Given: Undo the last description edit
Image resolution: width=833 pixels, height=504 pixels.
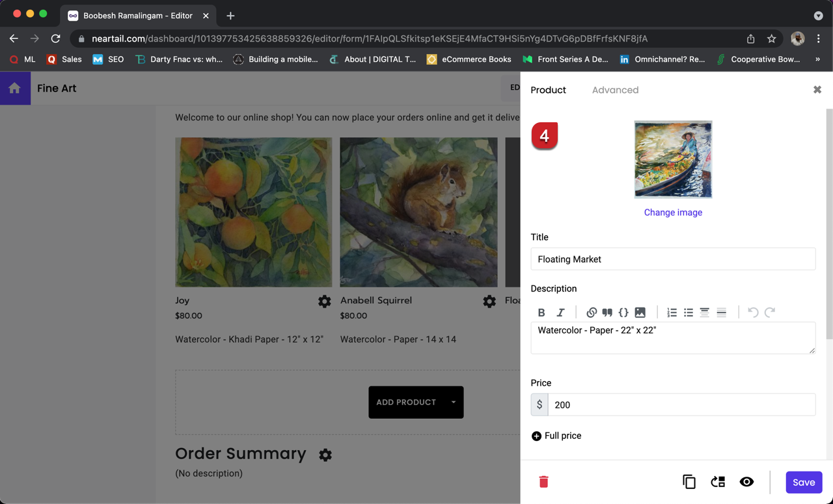Looking at the screenshot, I should click(x=753, y=312).
